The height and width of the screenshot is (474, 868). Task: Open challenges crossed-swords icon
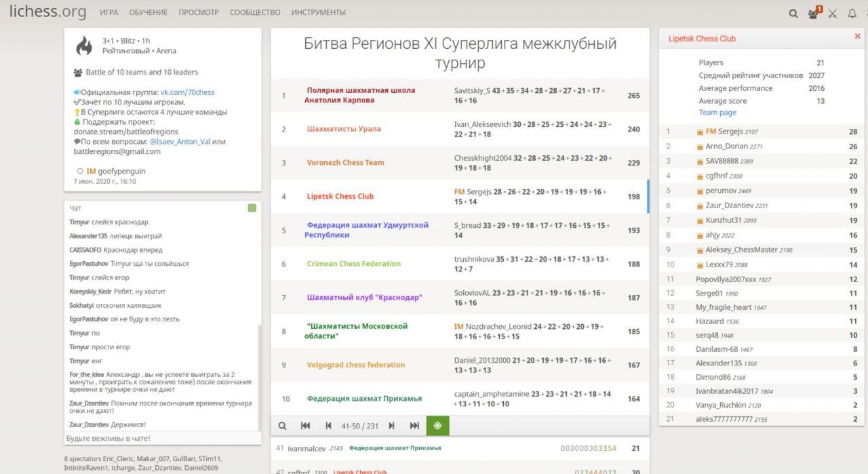[833, 13]
